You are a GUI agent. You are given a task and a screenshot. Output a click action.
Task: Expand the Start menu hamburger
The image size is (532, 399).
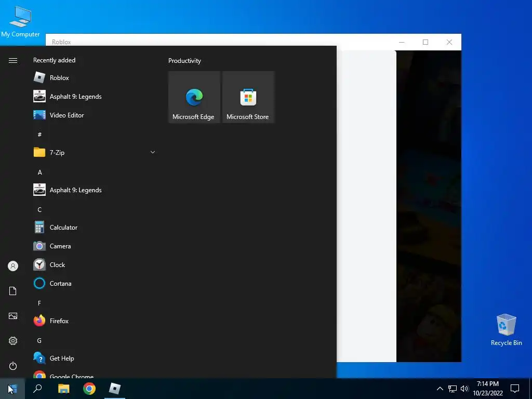(13, 60)
